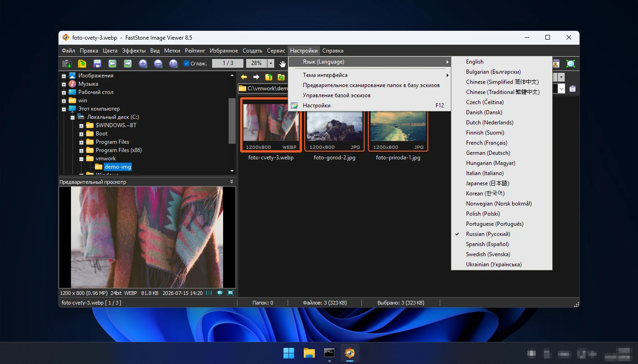
Task: Click the up-one-folder icon with green arrow
Action: tap(269, 77)
